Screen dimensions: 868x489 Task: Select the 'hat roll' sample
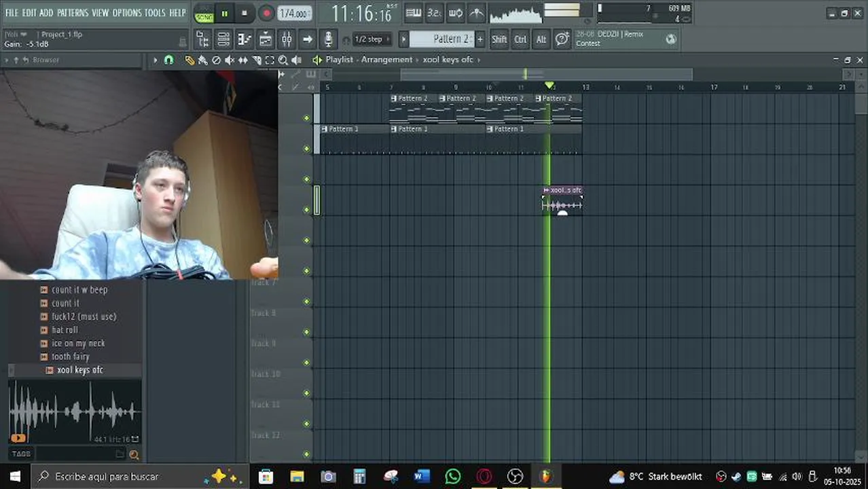(x=65, y=330)
